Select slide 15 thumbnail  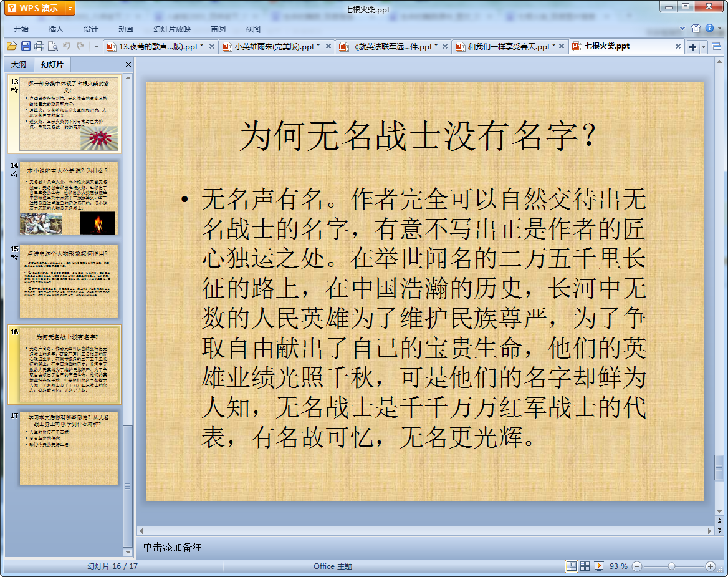(x=69, y=281)
